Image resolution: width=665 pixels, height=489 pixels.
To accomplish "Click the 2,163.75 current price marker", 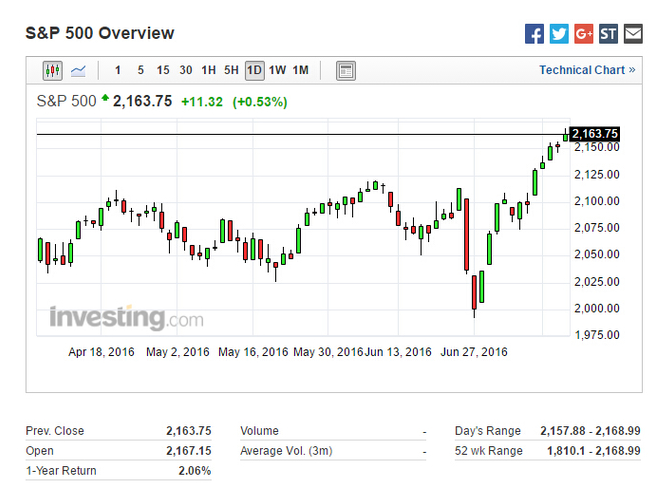I will [595, 134].
